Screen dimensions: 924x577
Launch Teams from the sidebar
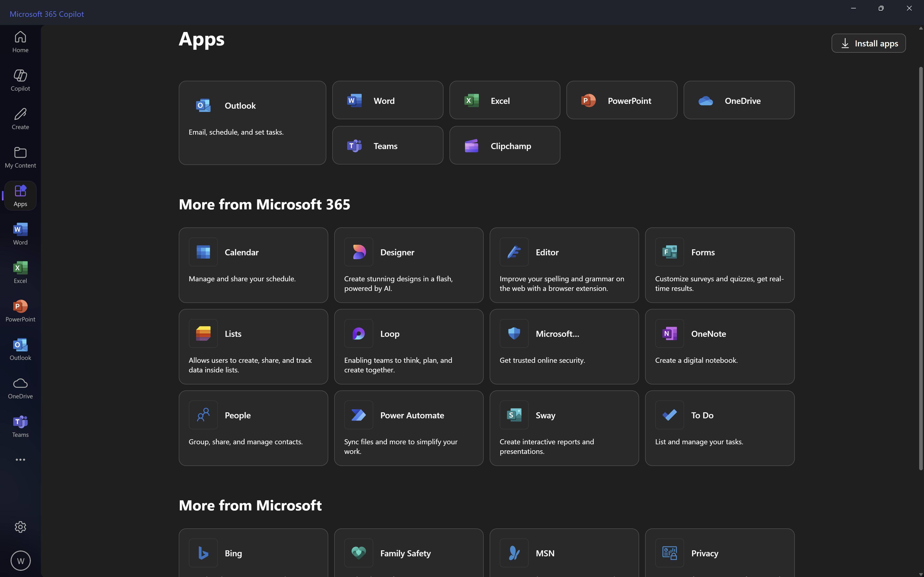[20, 426]
